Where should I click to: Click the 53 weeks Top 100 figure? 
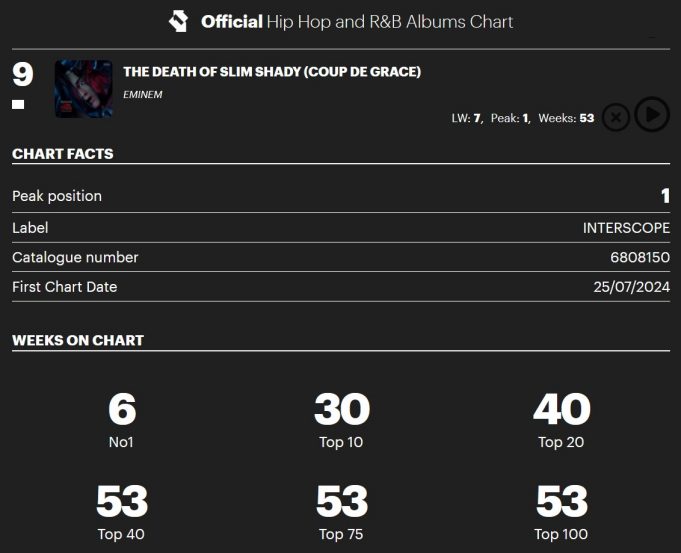[x=562, y=501]
